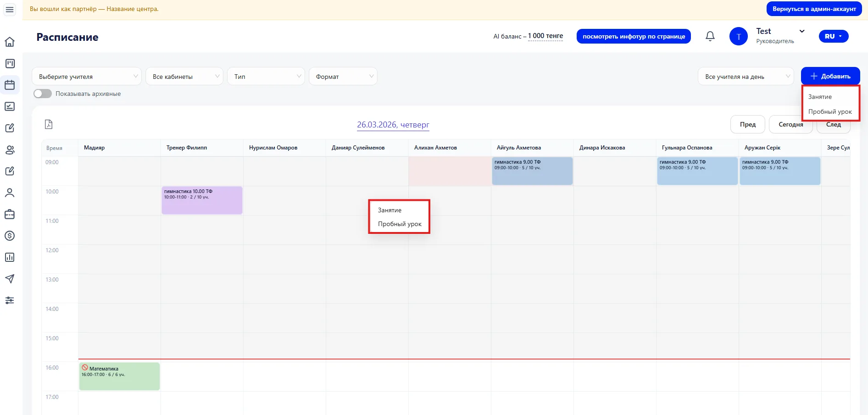Open the kanban board icon in sidebar
Viewport: 868px width, 415px height.
pos(10,63)
